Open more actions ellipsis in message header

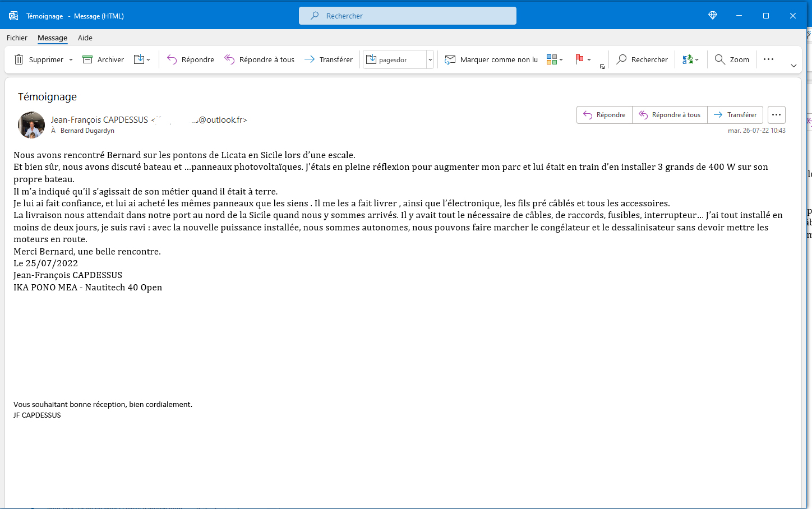tap(776, 115)
